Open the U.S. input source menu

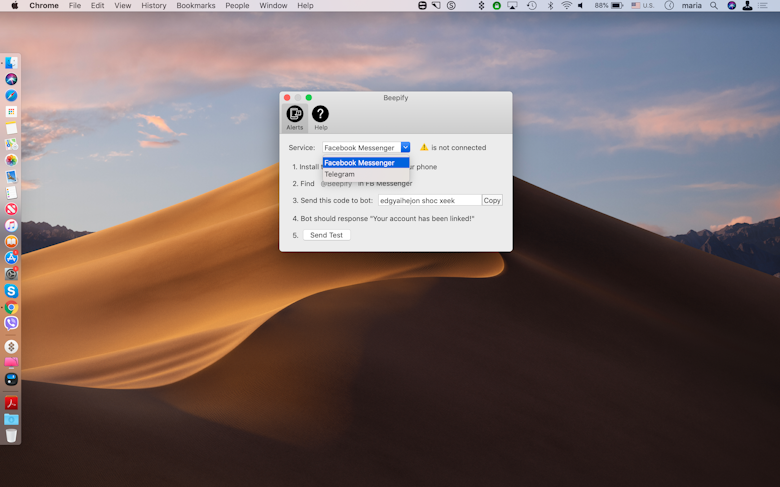click(x=643, y=5)
